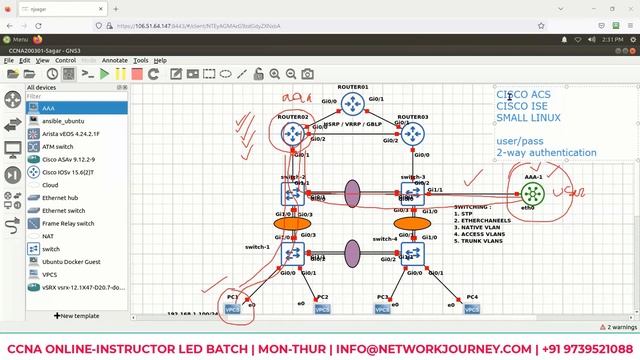
Task: Open the Control menu
Action: pos(65,60)
